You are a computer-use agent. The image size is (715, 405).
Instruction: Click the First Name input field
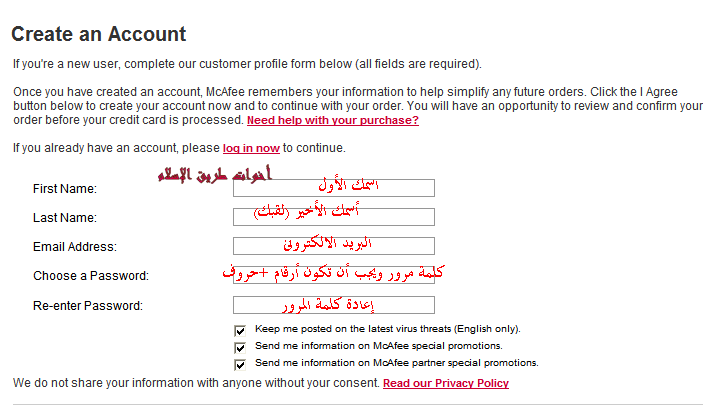pos(333,188)
